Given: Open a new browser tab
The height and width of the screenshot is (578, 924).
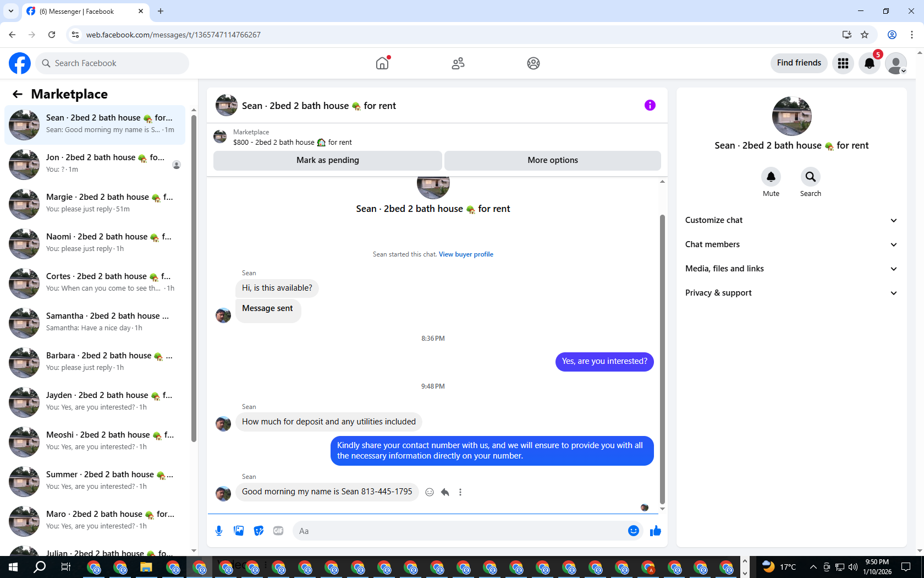Looking at the screenshot, I should [x=161, y=11].
